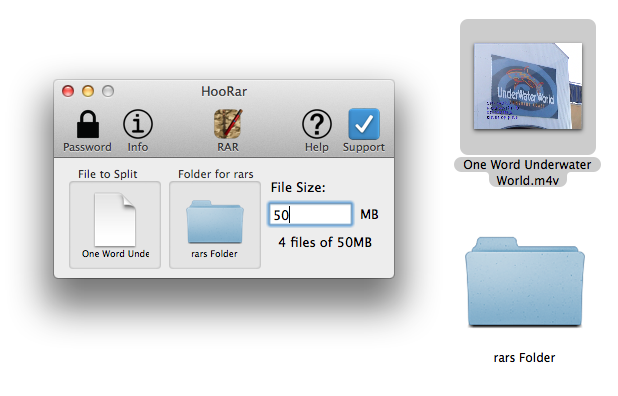Open Help question mark icon
618x396 pixels.
pos(316,125)
